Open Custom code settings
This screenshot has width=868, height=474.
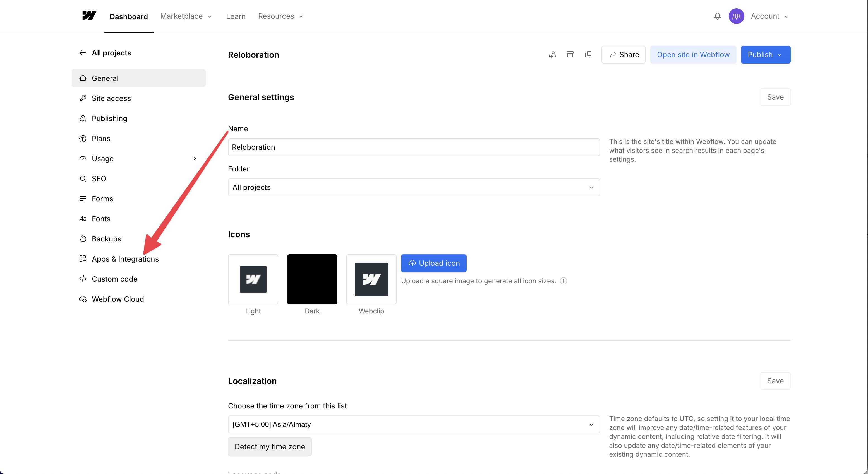click(138, 279)
